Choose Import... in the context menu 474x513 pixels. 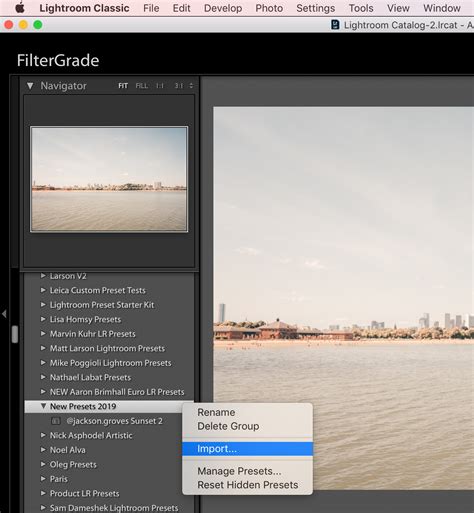click(x=247, y=449)
